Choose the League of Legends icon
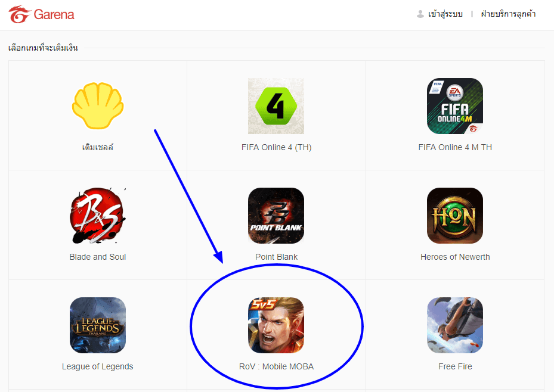 (98, 325)
